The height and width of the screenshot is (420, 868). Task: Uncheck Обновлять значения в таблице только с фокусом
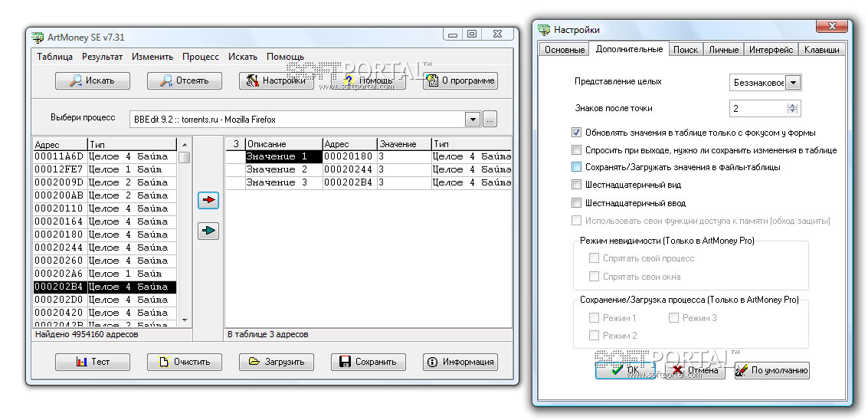coord(577,133)
